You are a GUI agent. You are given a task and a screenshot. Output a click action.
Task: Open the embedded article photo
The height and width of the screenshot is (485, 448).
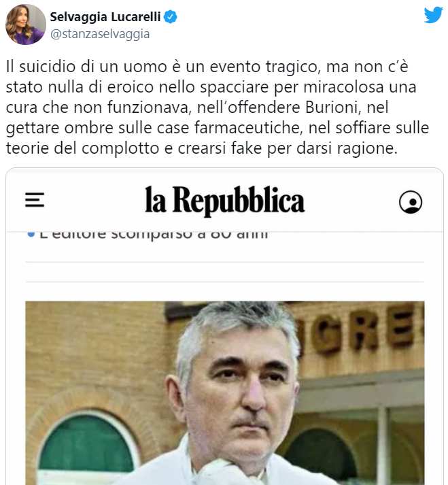click(x=225, y=392)
